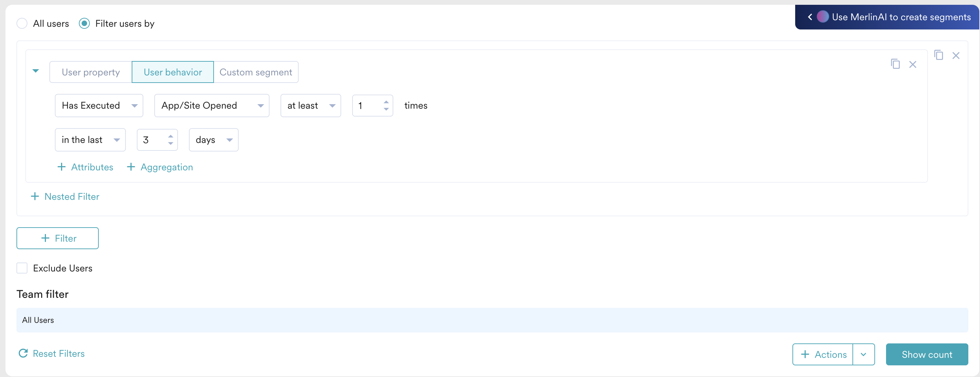The image size is (980, 377).
Task: Duplicate the filter group via copy icon
Action: (x=939, y=55)
